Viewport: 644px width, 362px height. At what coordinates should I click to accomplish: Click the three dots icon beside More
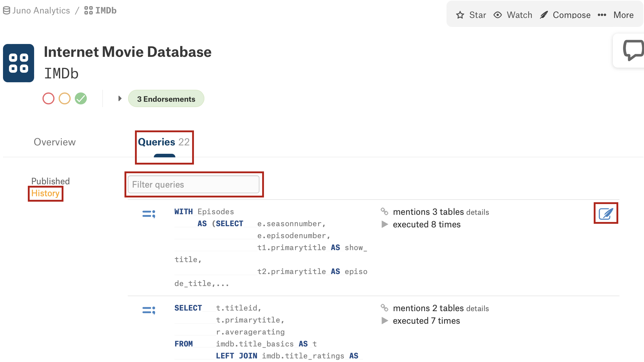pyautogui.click(x=602, y=15)
